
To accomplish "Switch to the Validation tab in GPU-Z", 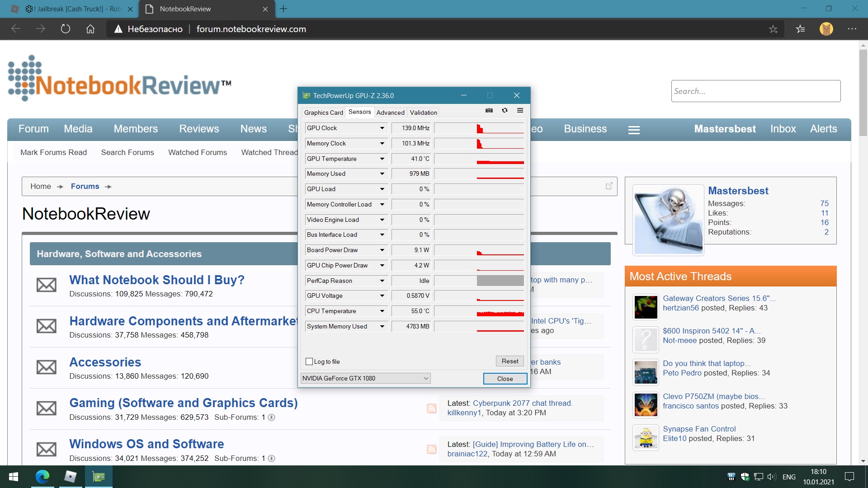I will click(423, 113).
